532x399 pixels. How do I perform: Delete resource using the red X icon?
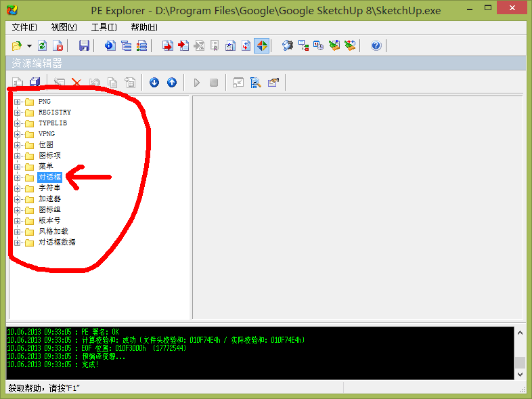pos(76,82)
